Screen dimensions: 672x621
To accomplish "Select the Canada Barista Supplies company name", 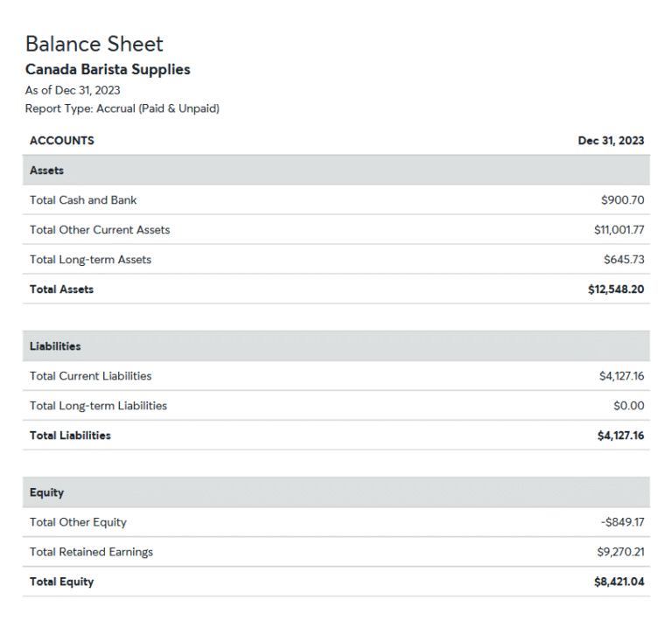I will [108, 69].
